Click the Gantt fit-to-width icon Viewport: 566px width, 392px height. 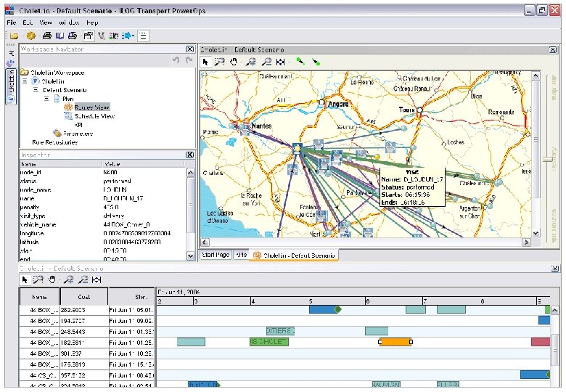(97, 279)
